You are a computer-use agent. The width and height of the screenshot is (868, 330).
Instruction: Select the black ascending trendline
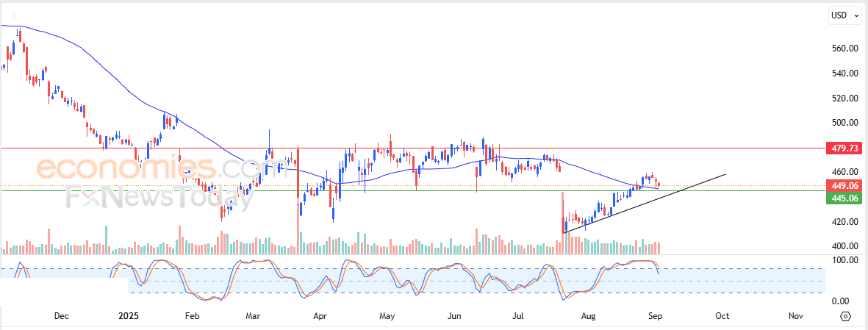coord(645,204)
